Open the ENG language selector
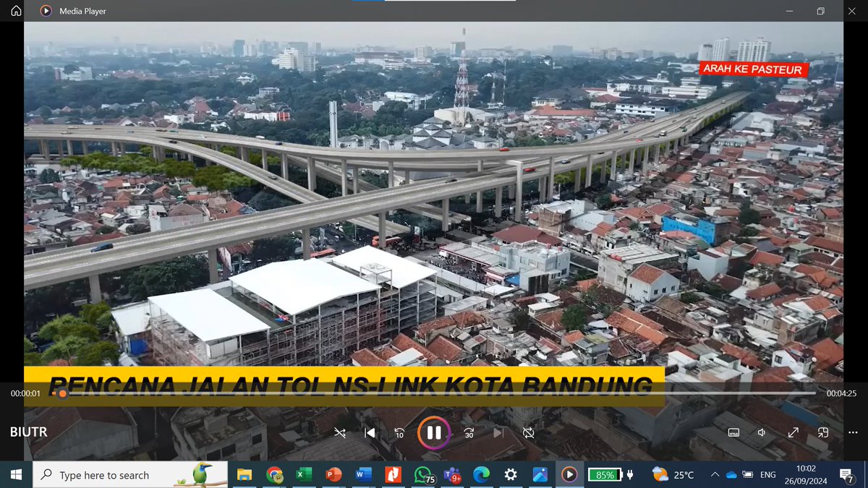The image size is (868, 488). click(x=768, y=475)
